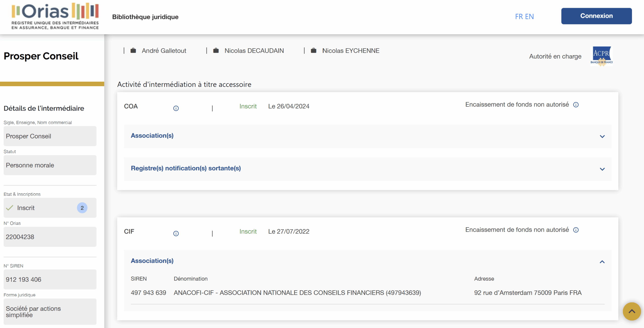Open the COA info tooltip icon
The height and width of the screenshot is (328, 644).
[176, 108]
